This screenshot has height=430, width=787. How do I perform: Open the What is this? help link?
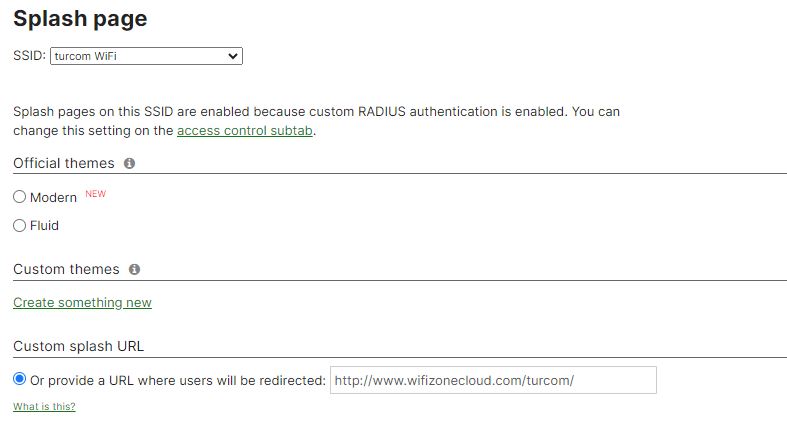point(44,406)
